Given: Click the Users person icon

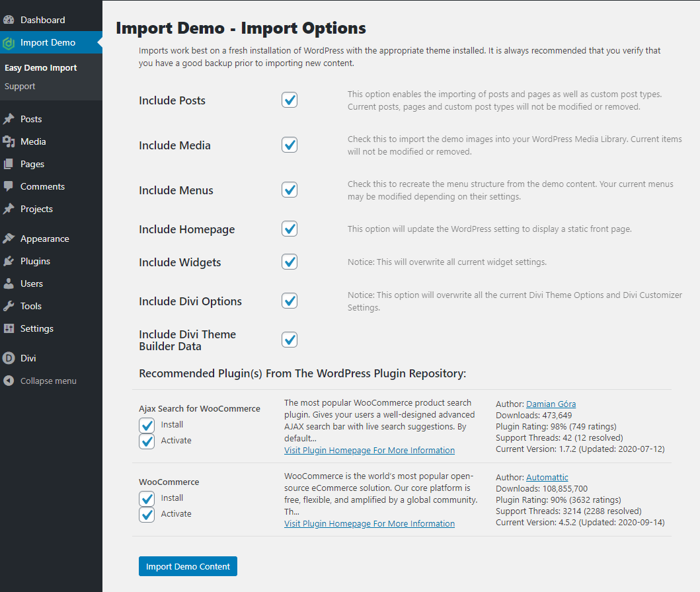Looking at the screenshot, I should tap(9, 283).
